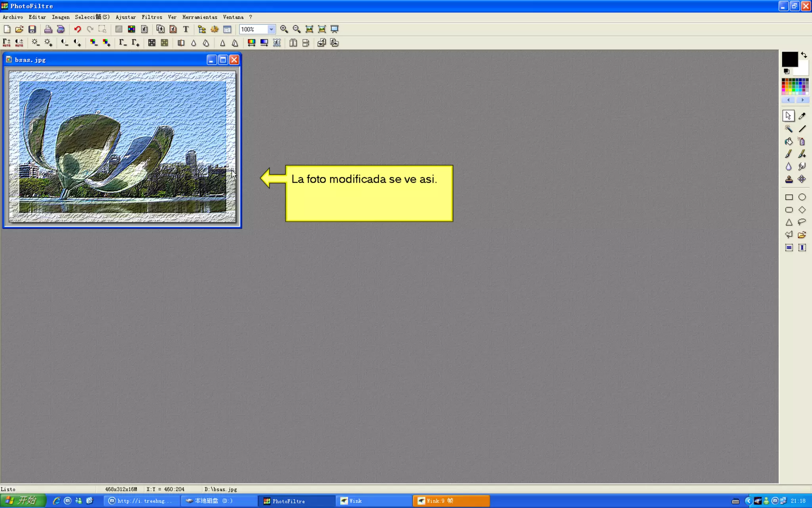Decrease saturation with color squares minus icon
This screenshot has height=508, width=812.
[94, 43]
